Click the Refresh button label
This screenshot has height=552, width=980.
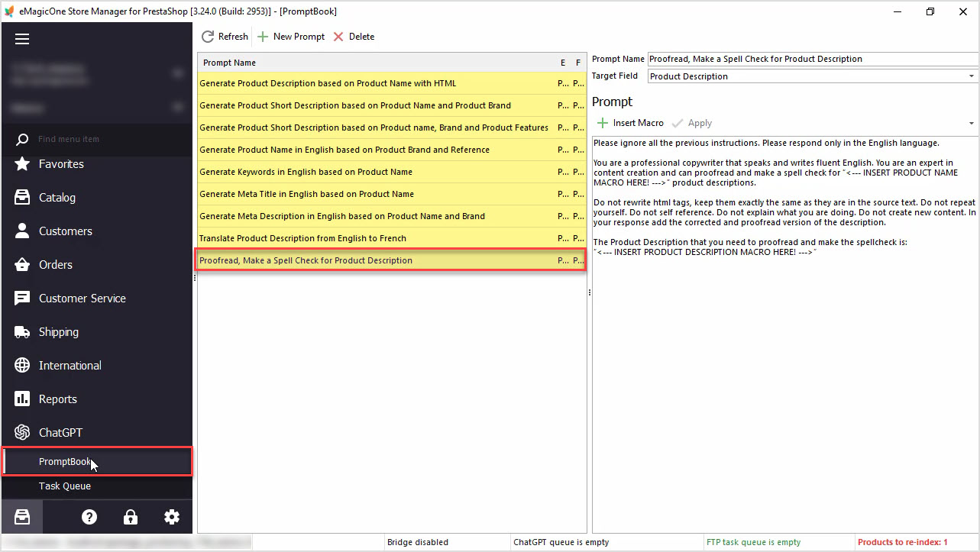click(233, 37)
